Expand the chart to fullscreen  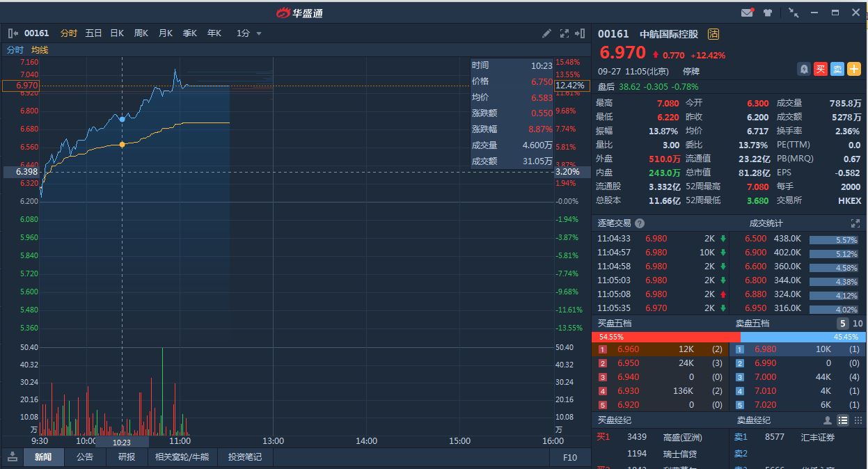[x=565, y=33]
